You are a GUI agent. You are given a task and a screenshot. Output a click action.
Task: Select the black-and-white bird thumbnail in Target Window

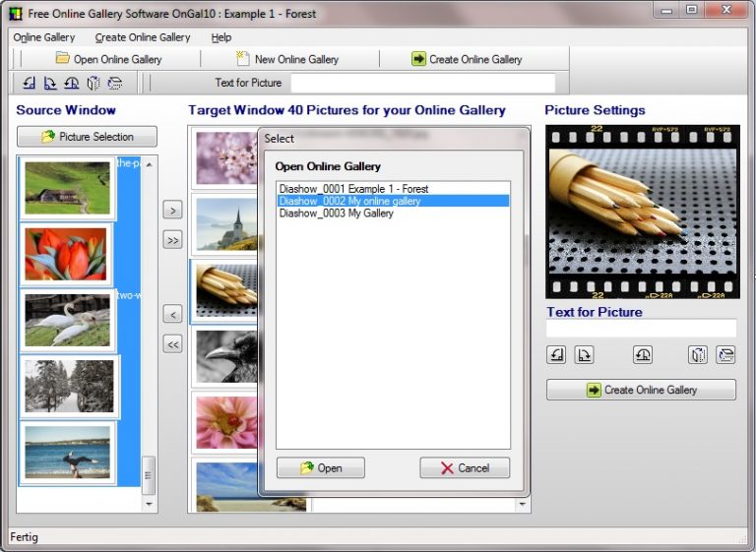[226, 357]
